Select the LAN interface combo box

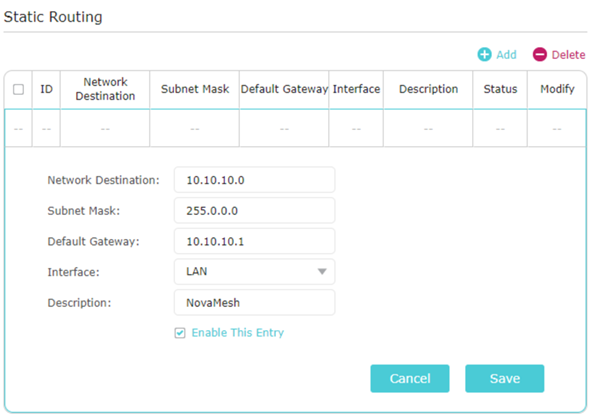[254, 272]
